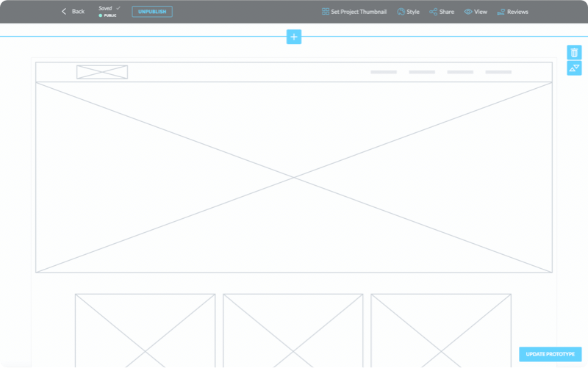The height and width of the screenshot is (368, 588).
Task: Click the UPDATE PROTOTYPE button
Action: [550, 354]
